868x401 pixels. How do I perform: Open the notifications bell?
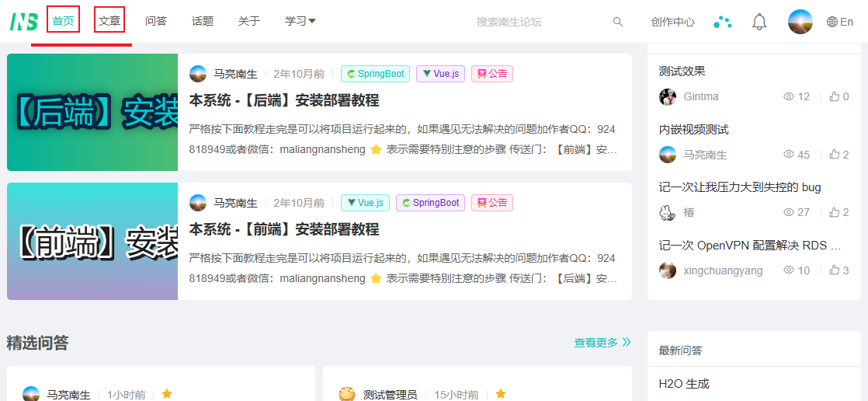[759, 22]
